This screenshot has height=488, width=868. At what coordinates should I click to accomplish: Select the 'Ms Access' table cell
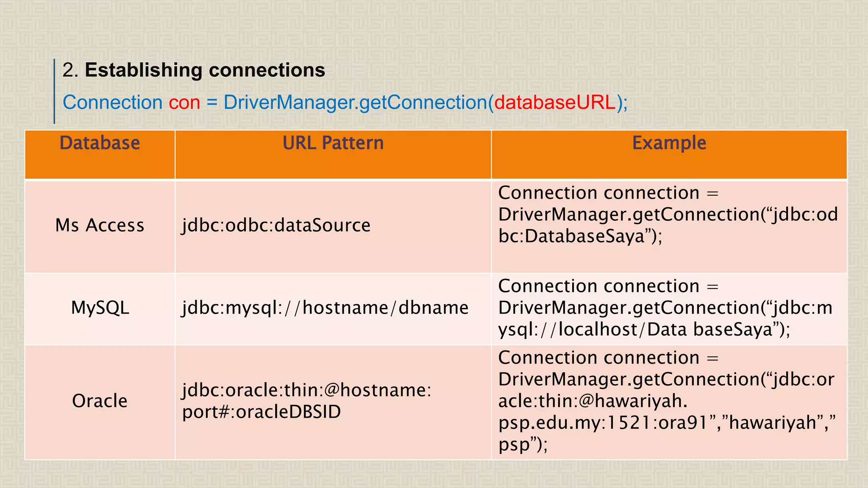(x=100, y=226)
